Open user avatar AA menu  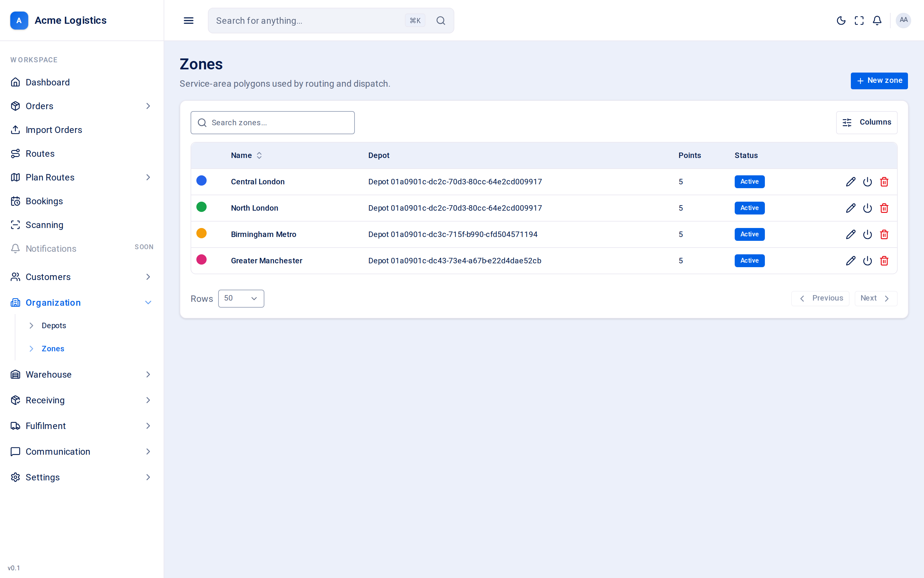(x=903, y=20)
